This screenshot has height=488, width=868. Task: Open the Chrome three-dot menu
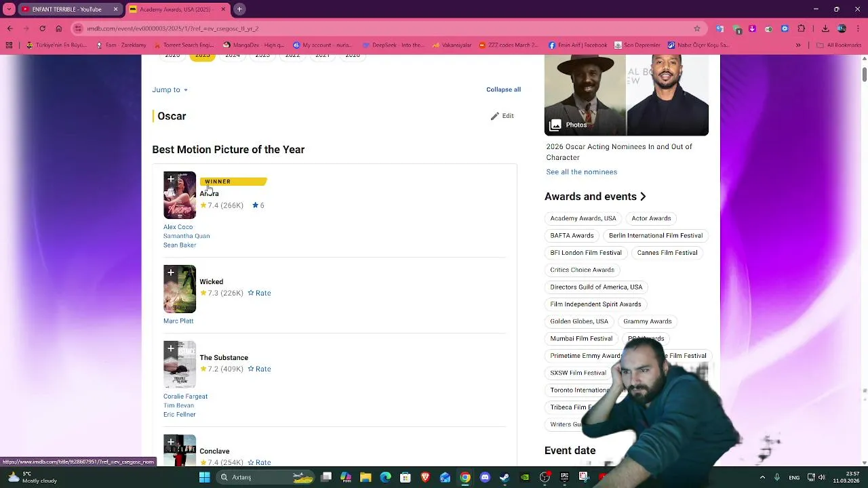click(x=858, y=28)
